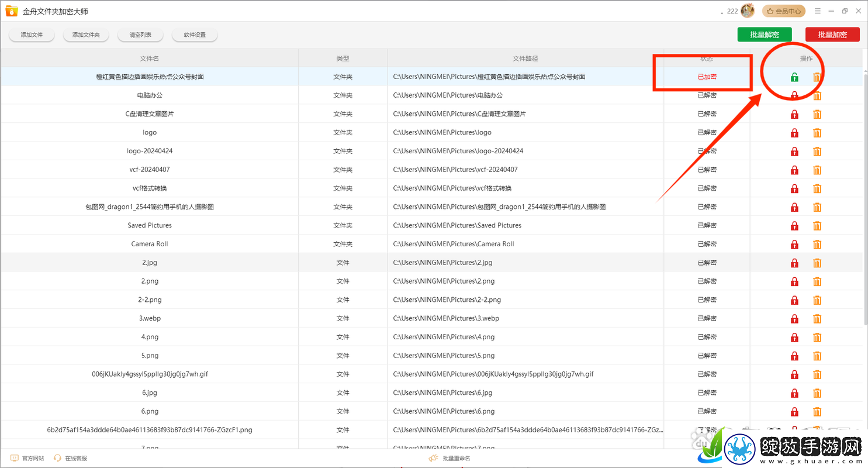The width and height of the screenshot is (868, 468).
Task: Remove 6.png with its trash icon
Action: click(x=817, y=412)
